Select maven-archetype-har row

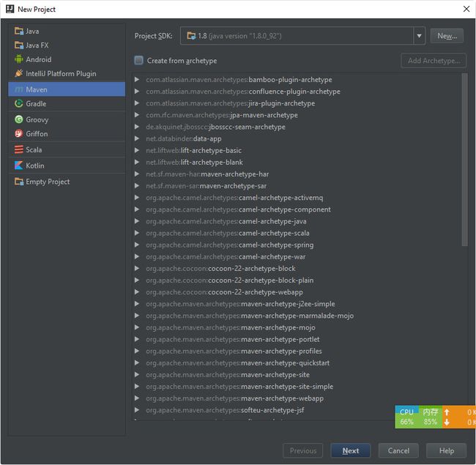pos(297,174)
